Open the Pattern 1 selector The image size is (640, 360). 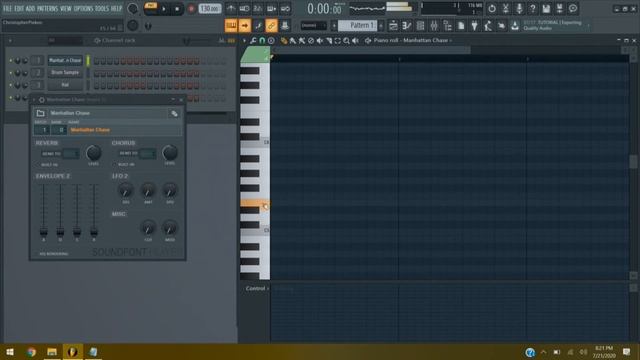pyautogui.click(x=358, y=25)
